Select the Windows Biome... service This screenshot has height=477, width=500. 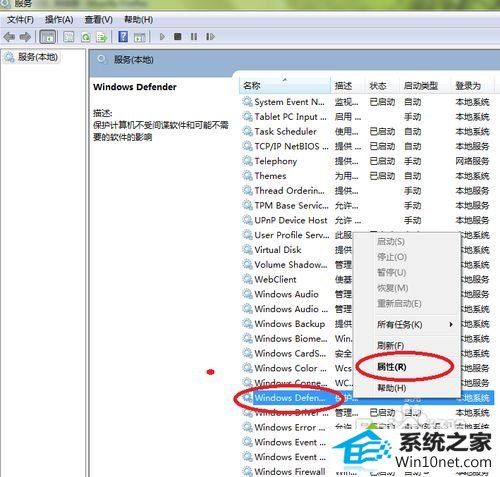pyautogui.click(x=291, y=338)
